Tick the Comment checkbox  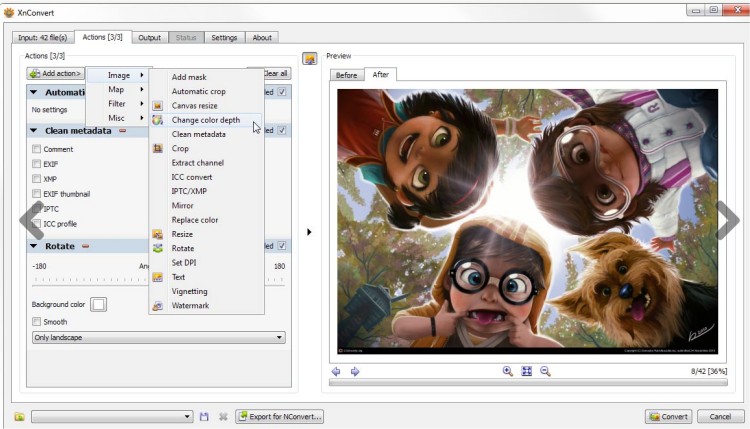click(37, 149)
